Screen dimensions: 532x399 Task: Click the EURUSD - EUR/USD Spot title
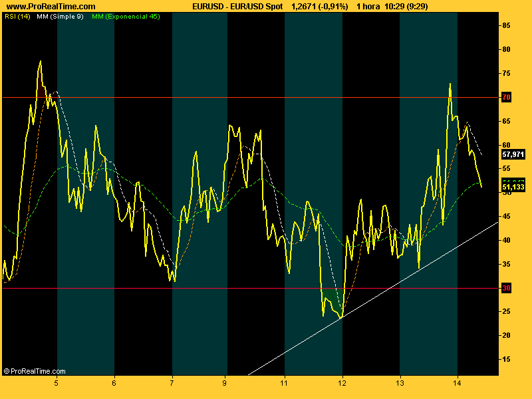[237, 7]
